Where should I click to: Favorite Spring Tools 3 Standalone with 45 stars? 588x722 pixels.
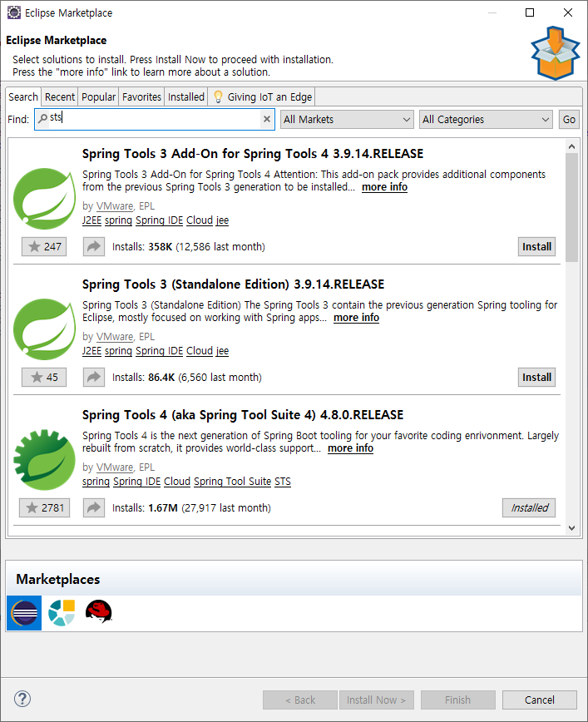click(x=44, y=377)
